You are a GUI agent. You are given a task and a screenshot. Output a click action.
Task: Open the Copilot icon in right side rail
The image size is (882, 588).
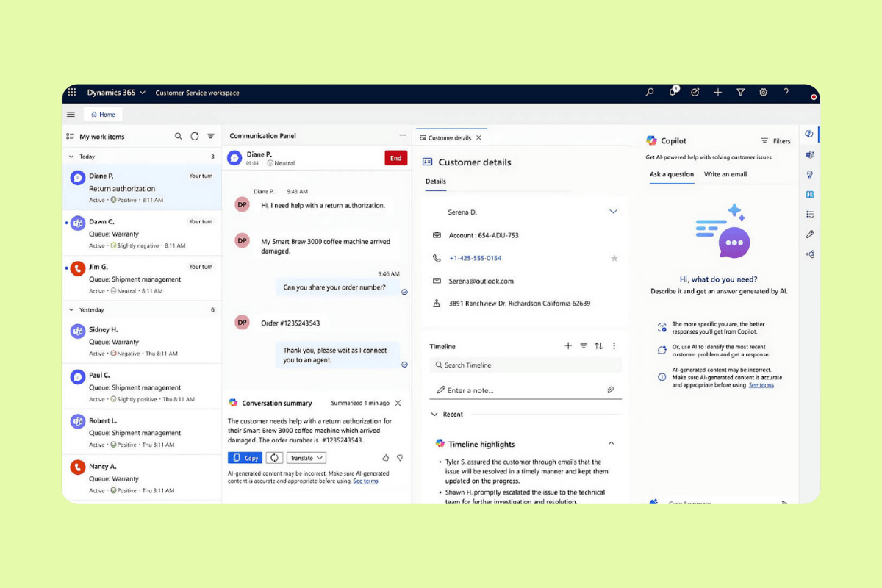click(809, 134)
